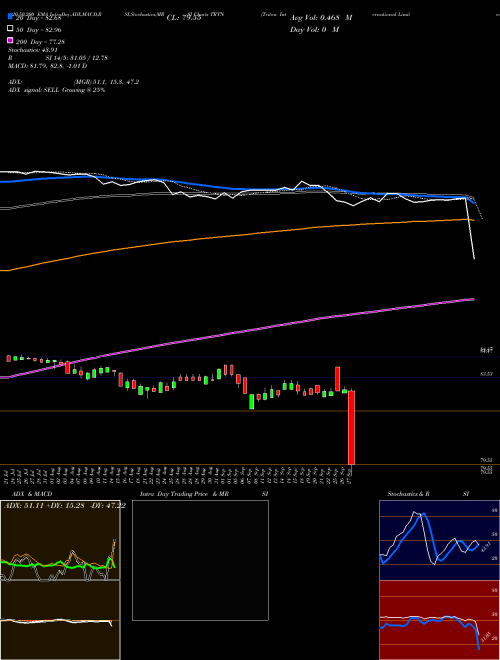
Task: Click the 'ADX: 51.11 +DY: 15.28 -DY: 47.22' readout
Action: [64, 506]
